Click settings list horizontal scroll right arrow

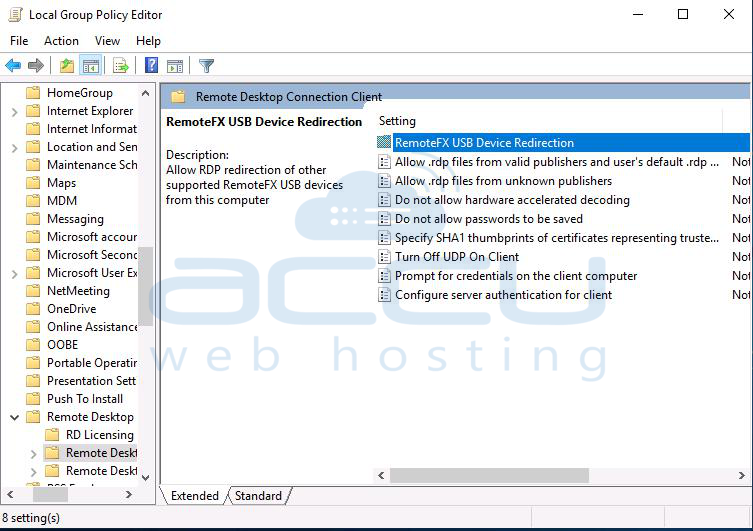click(741, 475)
